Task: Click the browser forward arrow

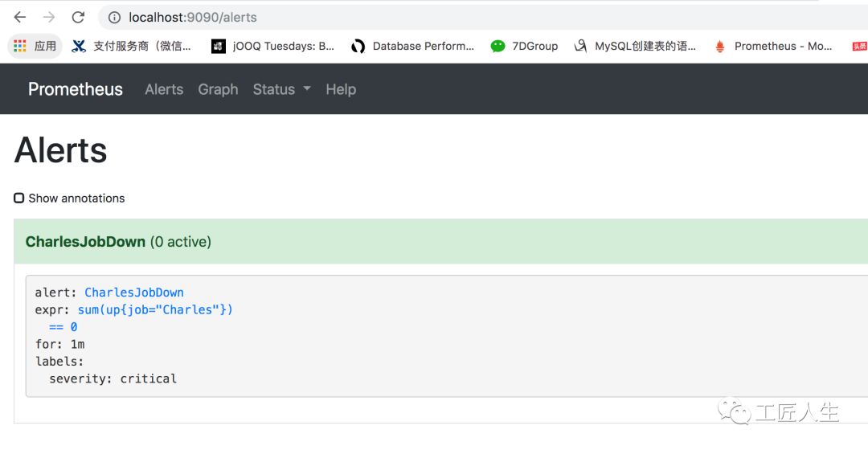Action: tap(49, 17)
